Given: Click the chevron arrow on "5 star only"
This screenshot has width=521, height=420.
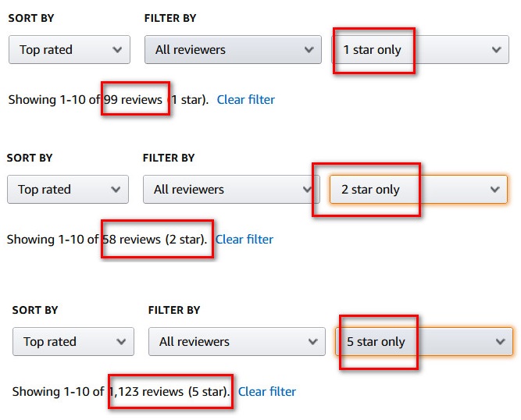Looking at the screenshot, I should 499,342.
